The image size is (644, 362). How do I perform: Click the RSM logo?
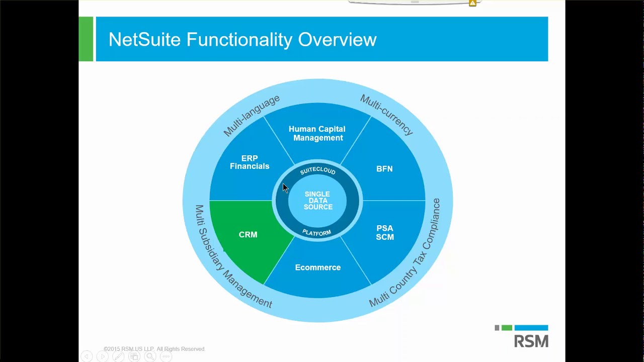tap(521, 336)
